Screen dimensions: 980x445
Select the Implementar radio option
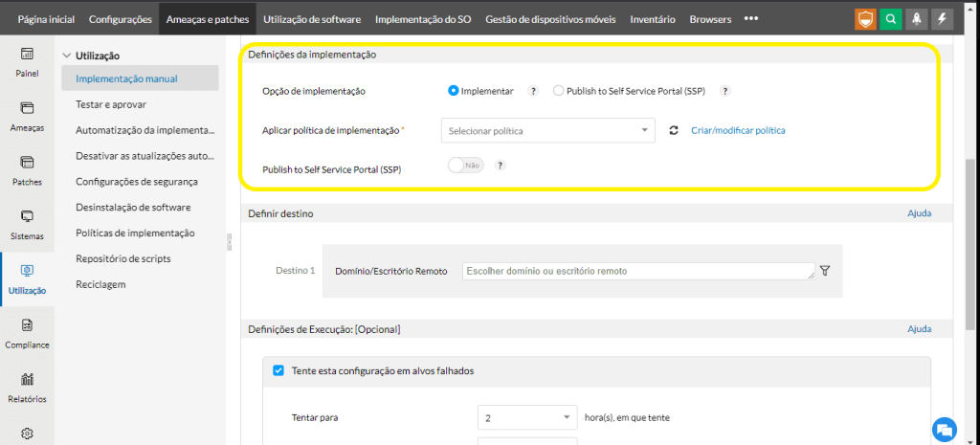tap(454, 91)
